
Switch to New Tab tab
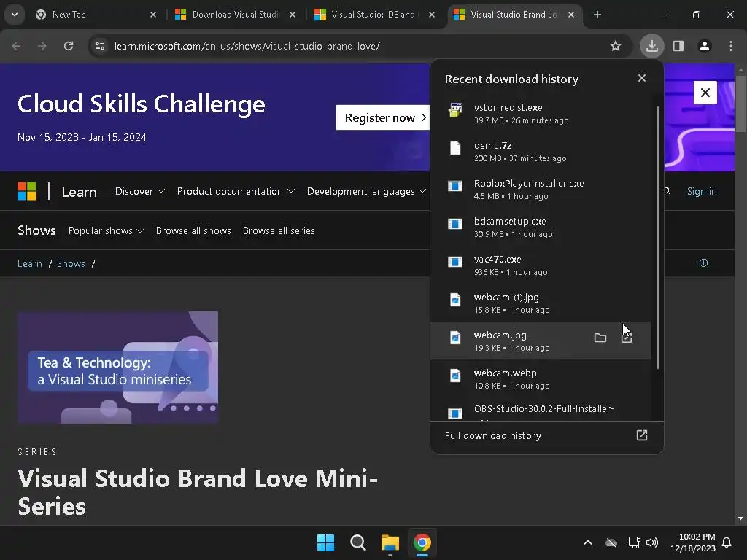tap(96, 15)
